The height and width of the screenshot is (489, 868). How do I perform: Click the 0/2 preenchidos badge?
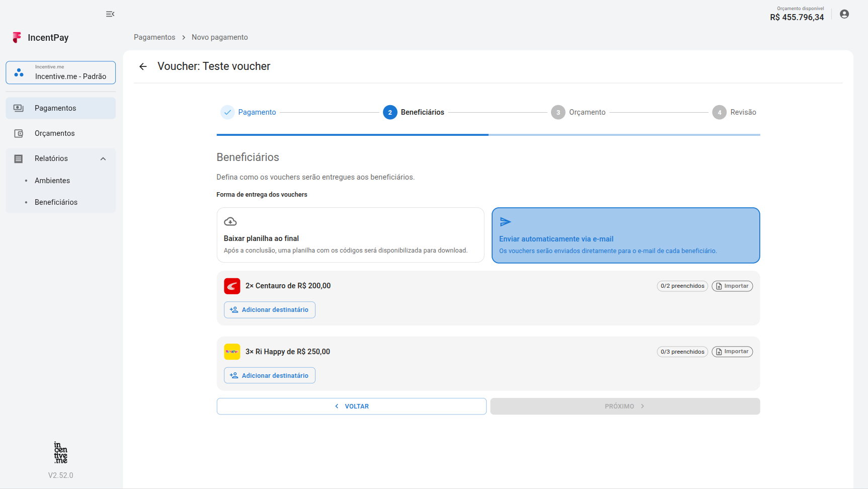click(682, 286)
